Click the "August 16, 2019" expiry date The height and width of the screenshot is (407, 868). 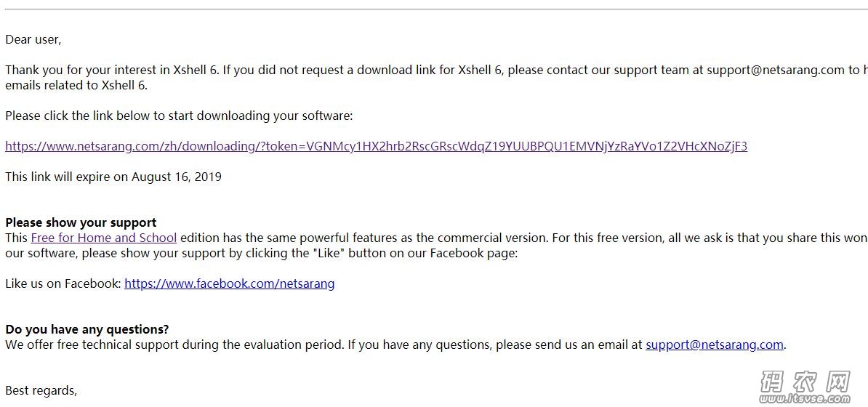177,177
